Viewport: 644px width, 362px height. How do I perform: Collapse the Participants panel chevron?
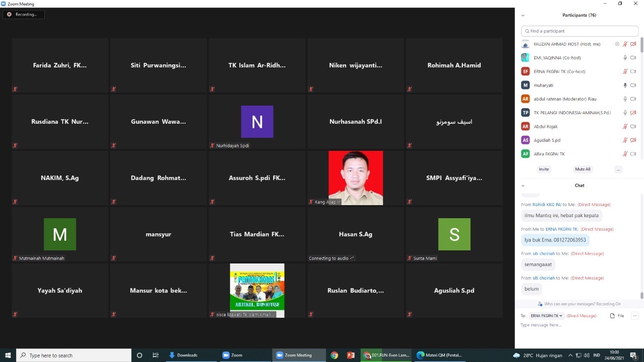pos(523,16)
